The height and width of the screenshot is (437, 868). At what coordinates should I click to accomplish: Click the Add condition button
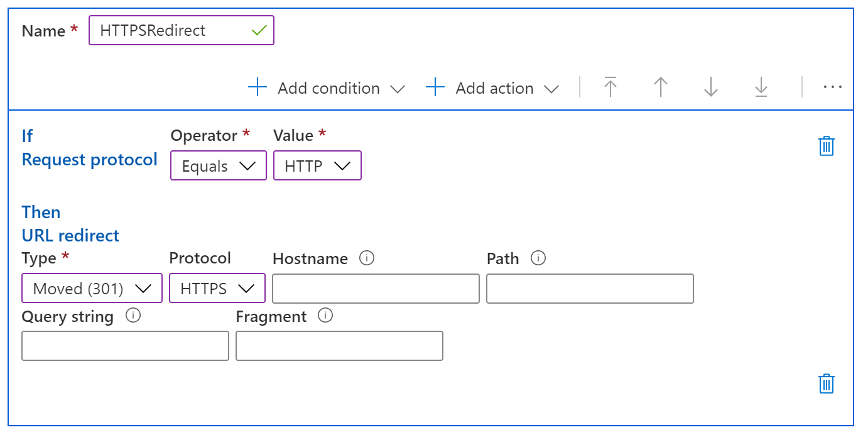(327, 88)
